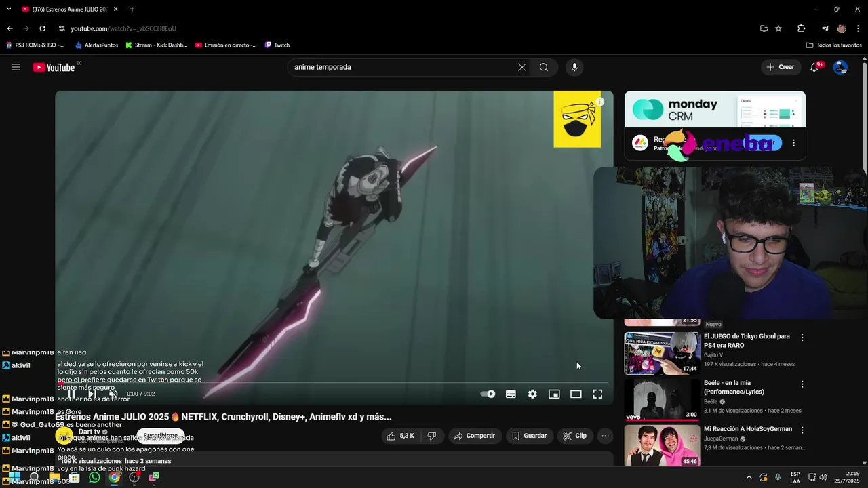868x488 pixels.
Task: Click the Crear button
Action: (x=781, y=67)
